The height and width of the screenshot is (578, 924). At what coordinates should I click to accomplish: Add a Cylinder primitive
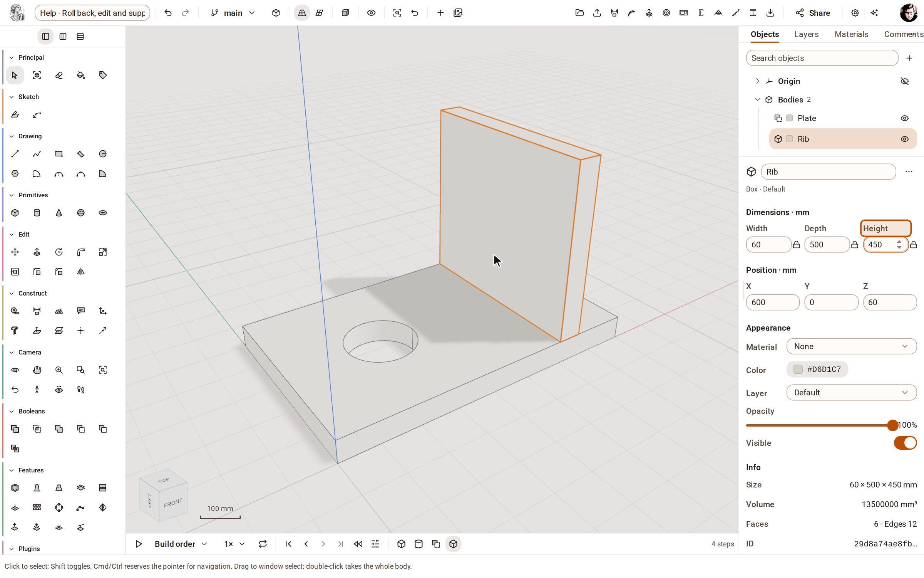pyautogui.click(x=37, y=213)
